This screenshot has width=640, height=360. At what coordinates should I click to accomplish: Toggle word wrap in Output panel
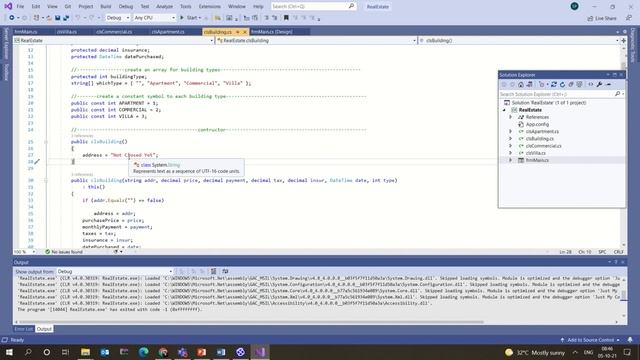tap(225, 271)
